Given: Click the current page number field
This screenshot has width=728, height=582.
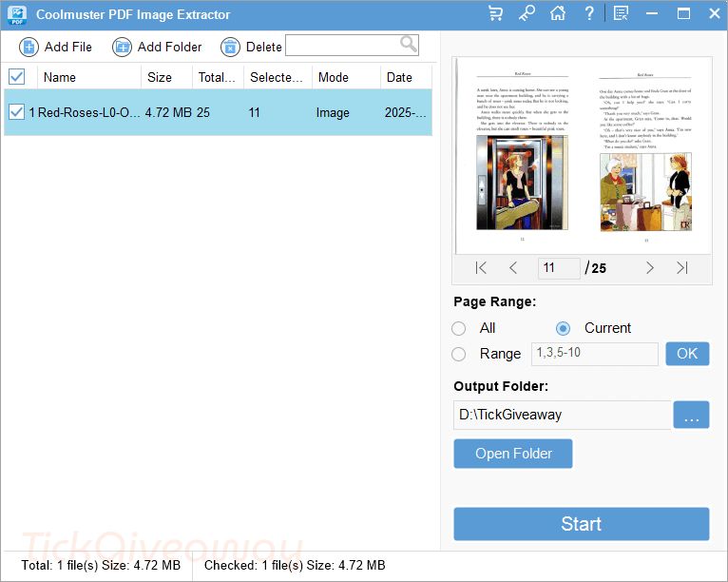Looking at the screenshot, I should [559, 268].
